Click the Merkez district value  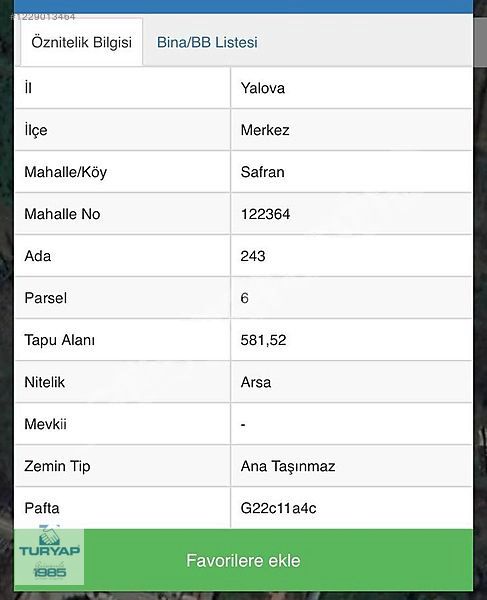click(265, 130)
